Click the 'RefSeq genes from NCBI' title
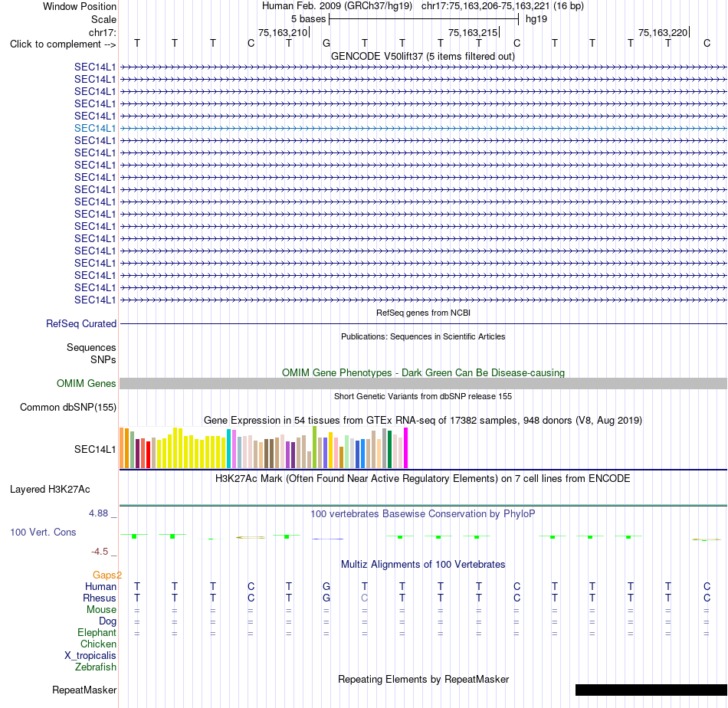This screenshot has width=728, height=708. click(423, 313)
